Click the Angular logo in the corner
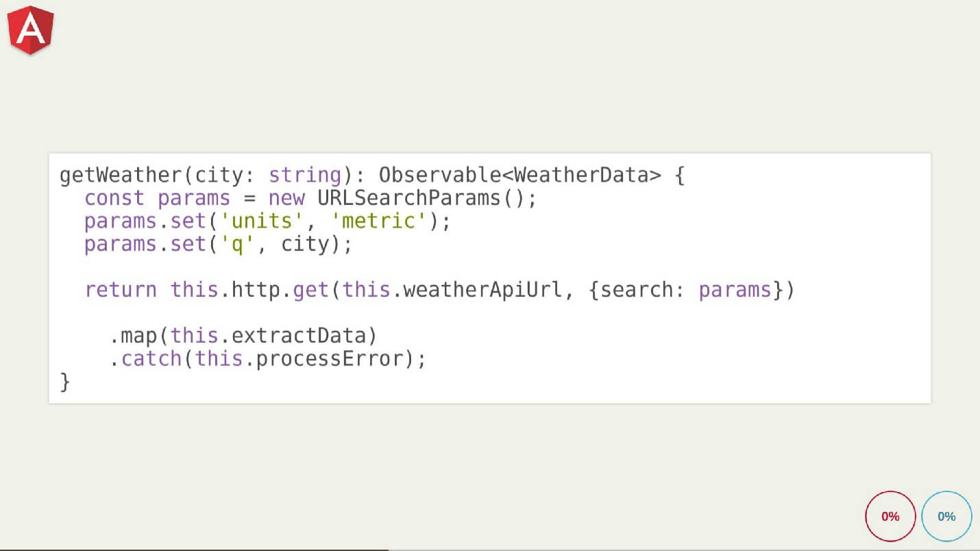Screen dimensions: 980x551 pyautogui.click(x=31, y=30)
